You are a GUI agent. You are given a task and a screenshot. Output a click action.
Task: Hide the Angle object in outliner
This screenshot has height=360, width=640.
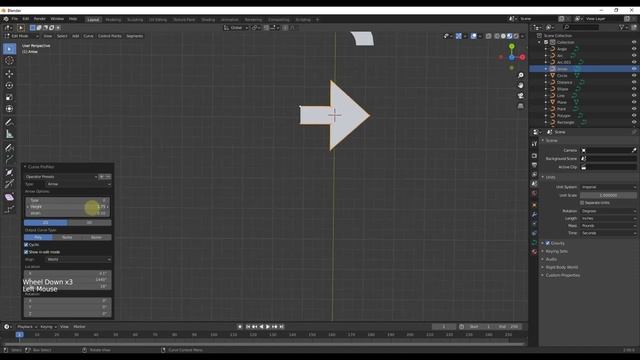pos(634,49)
